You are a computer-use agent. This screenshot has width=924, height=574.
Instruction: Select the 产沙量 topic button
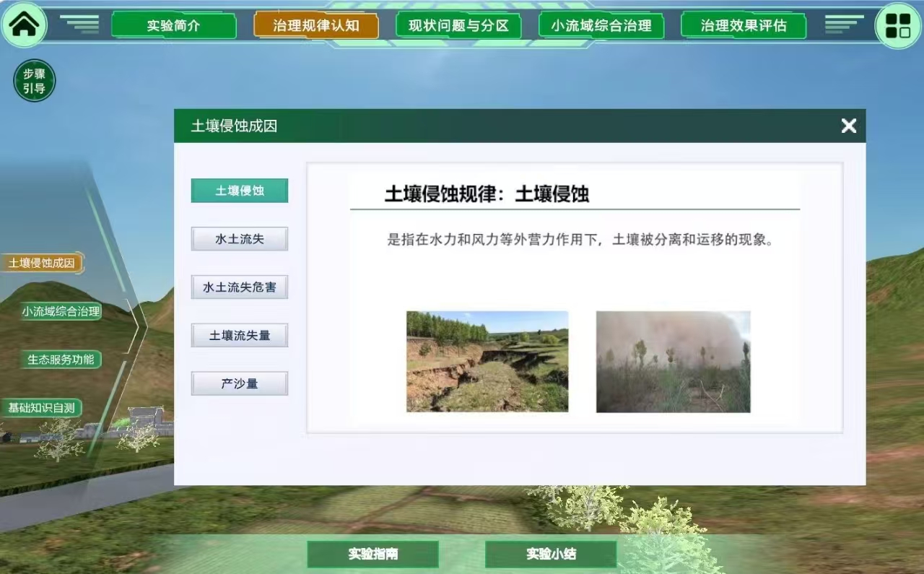coord(239,383)
